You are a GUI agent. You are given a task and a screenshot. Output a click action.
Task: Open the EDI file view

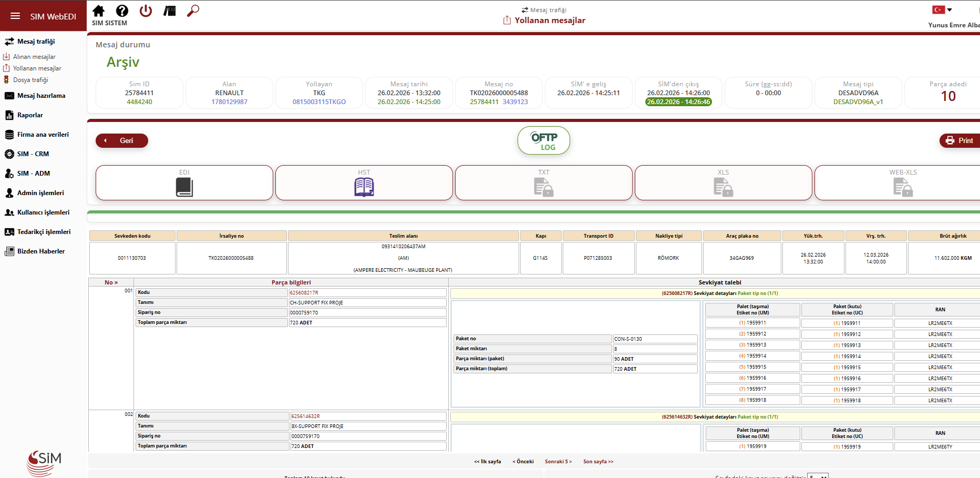[x=184, y=183]
